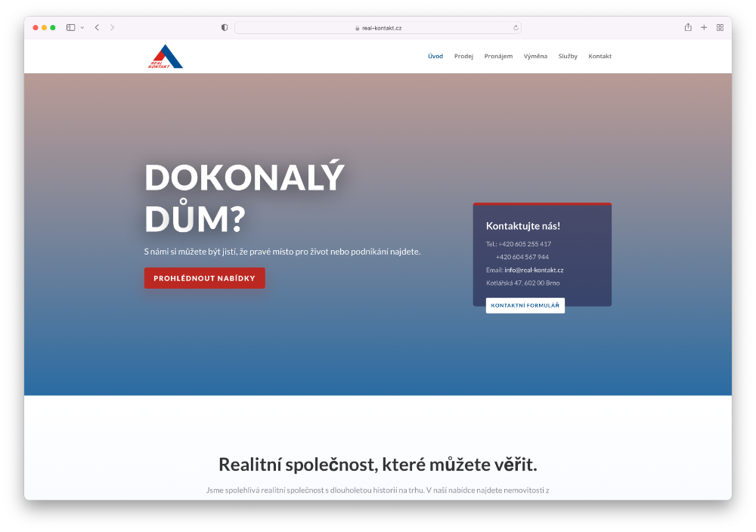The height and width of the screenshot is (532, 756).
Task: Open the Výměna page
Action: pyautogui.click(x=535, y=55)
